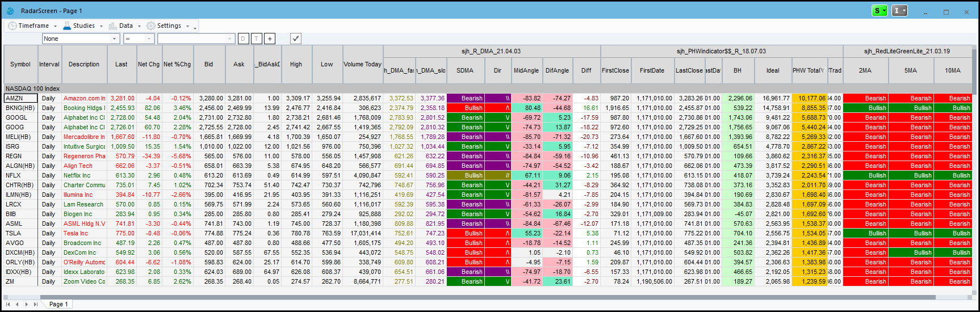This screenshot has height=312, width=980.
Task: Click TSLA's green Bullish 2MA cell
Action: pos(866,233)
